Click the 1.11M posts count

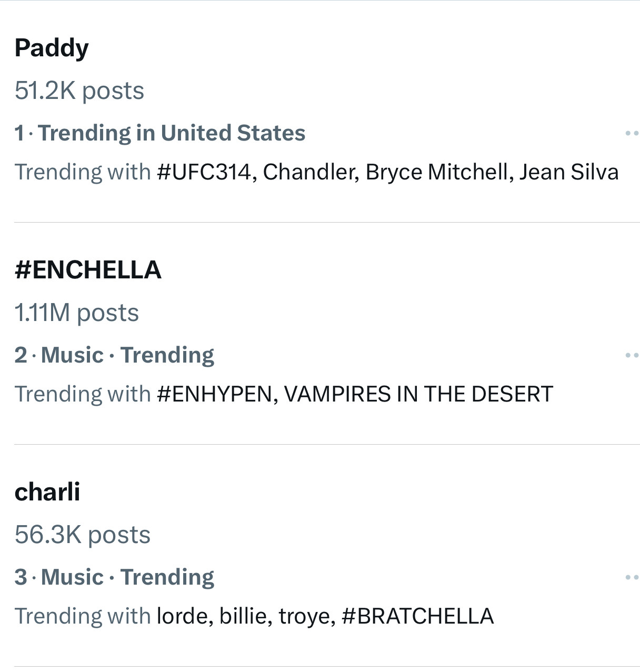77,313
